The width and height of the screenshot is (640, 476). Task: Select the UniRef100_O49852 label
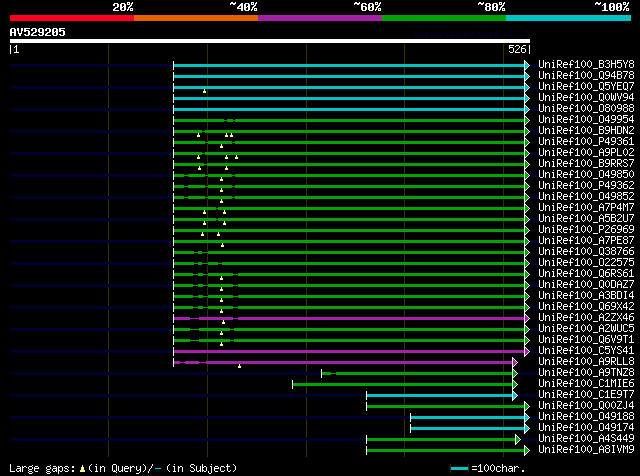[x=586, y=197]
